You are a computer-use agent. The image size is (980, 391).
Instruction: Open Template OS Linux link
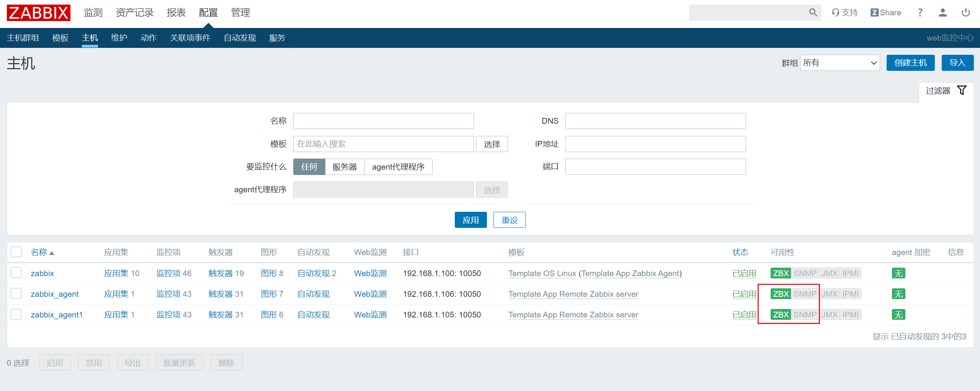pyautogui.click(x=542, y=273)
